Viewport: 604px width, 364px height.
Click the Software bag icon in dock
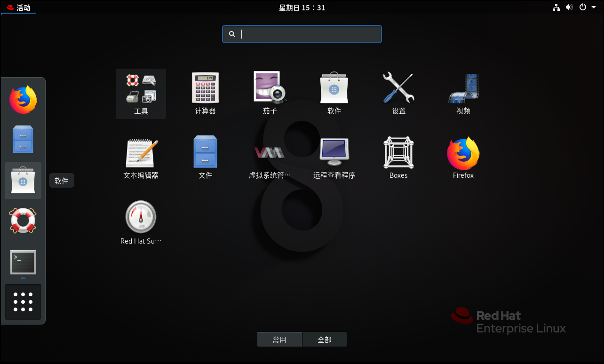pos(23,180)
